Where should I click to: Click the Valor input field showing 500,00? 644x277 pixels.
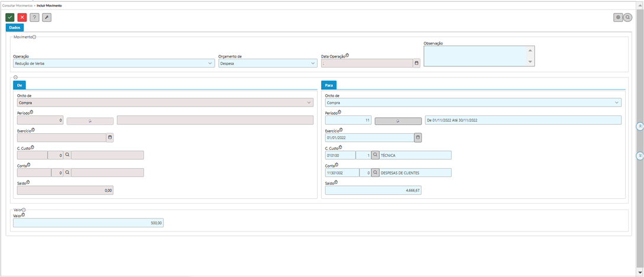(x=88, y=223)
